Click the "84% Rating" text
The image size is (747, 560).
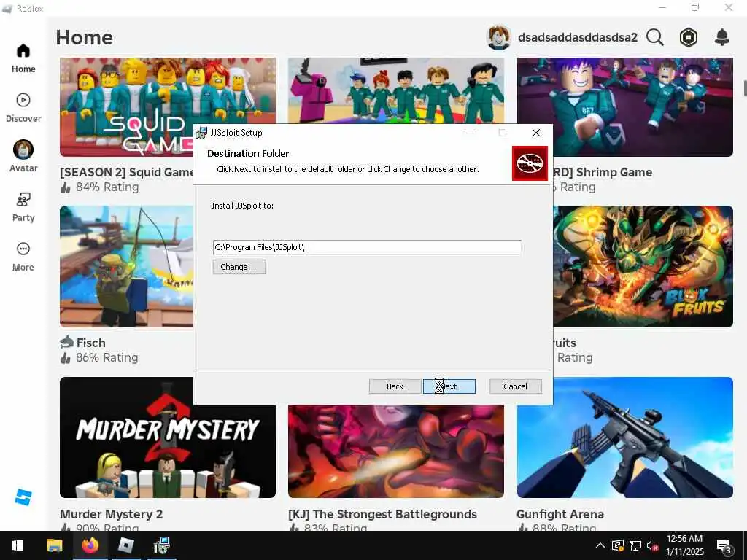click(x=107, y=187)
